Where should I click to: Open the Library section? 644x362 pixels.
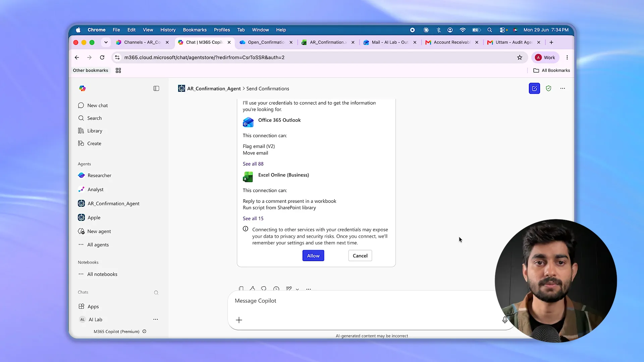(x=90, y=131)
